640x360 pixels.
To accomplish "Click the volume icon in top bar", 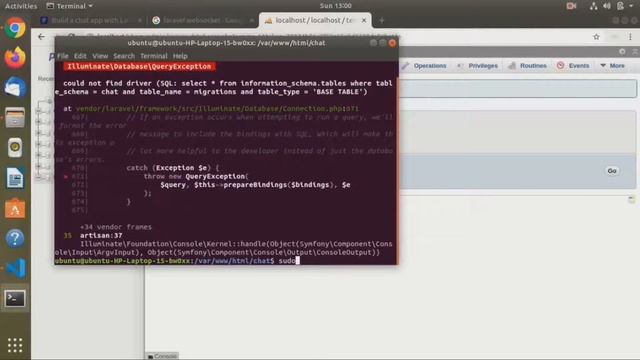I will [x=607, y=6].
